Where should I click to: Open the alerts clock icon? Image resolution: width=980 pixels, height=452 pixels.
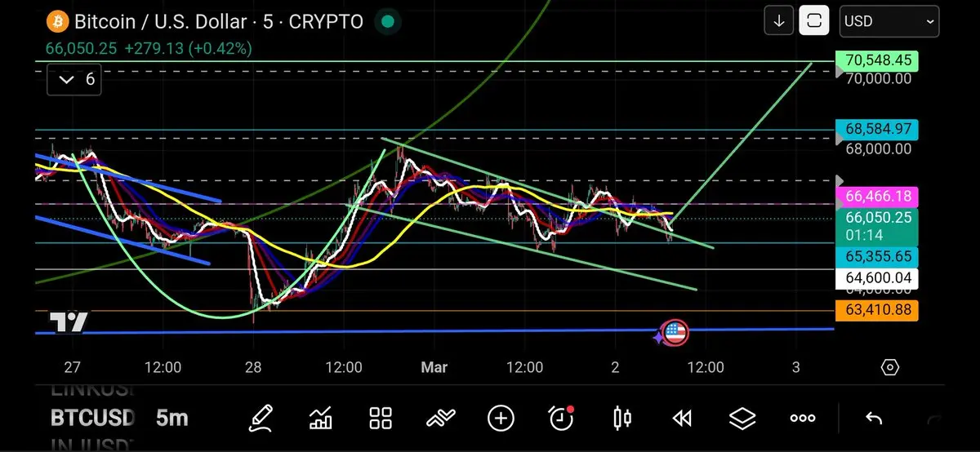coord(561,418)
